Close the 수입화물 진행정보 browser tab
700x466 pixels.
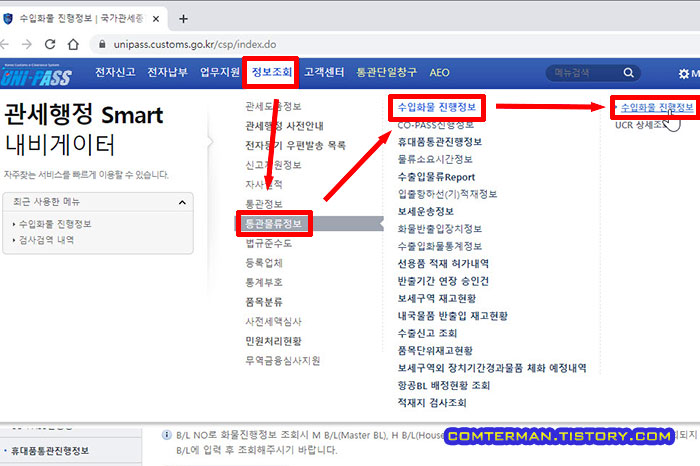[x=156, y=19]
